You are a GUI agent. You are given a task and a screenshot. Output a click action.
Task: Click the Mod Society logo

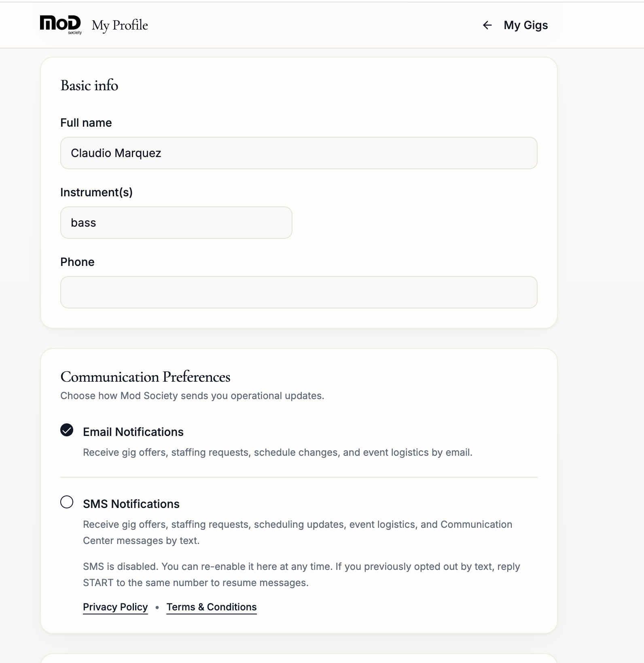pyautogui.click(x=61, y=25)
